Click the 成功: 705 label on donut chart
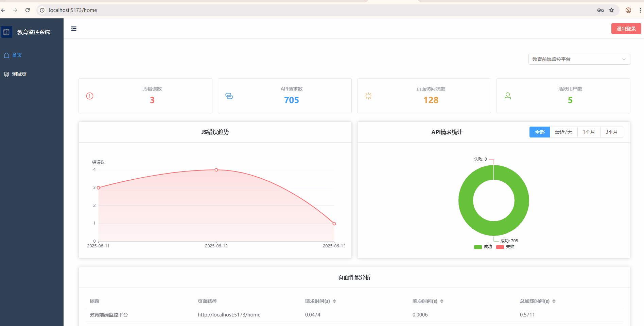 point(509,241)
